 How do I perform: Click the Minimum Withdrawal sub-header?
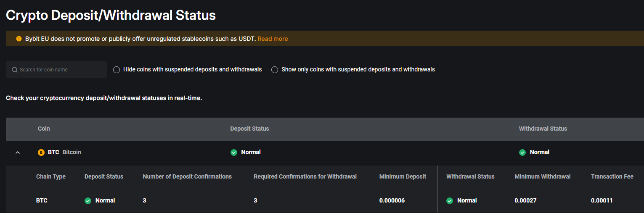pyautogui.click(x=542, y=176)
